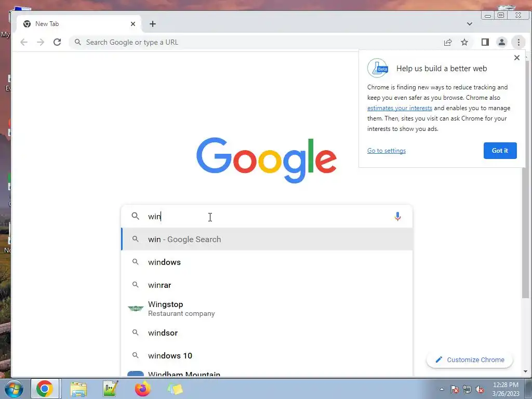Viewport: 532px width, 399px height.
Task: Click the browser Back arrow
Action: [x=24, y=42]
